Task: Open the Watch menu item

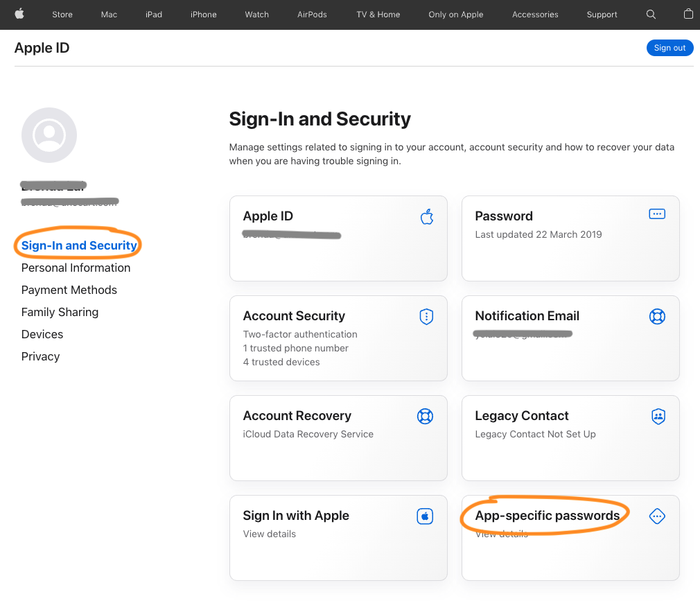Action: 256,15
